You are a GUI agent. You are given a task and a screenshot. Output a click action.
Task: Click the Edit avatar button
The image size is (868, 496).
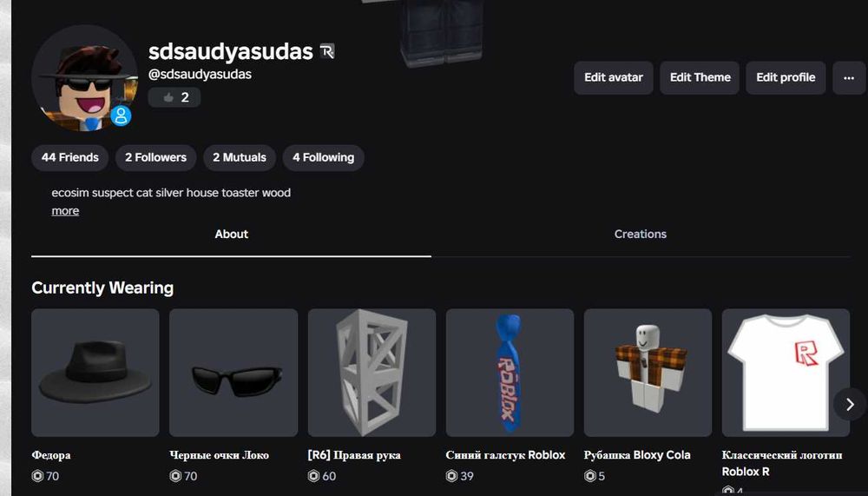(x=614, y=77)
